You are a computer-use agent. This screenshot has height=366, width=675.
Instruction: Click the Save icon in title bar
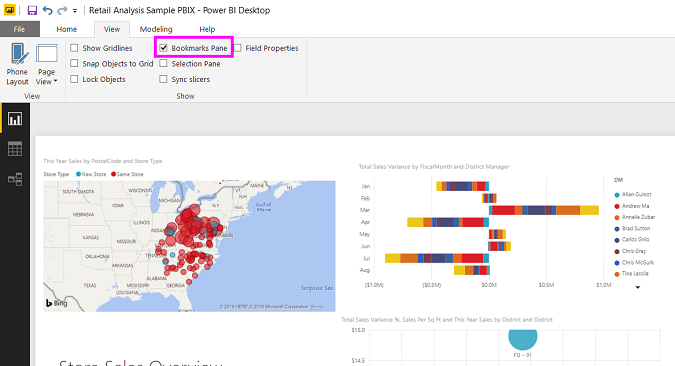pos(32,10)
